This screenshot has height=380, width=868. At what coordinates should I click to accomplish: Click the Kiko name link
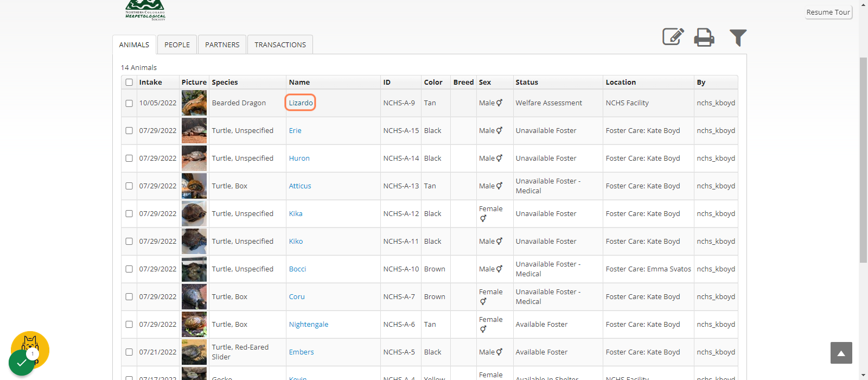click(296, 241)
